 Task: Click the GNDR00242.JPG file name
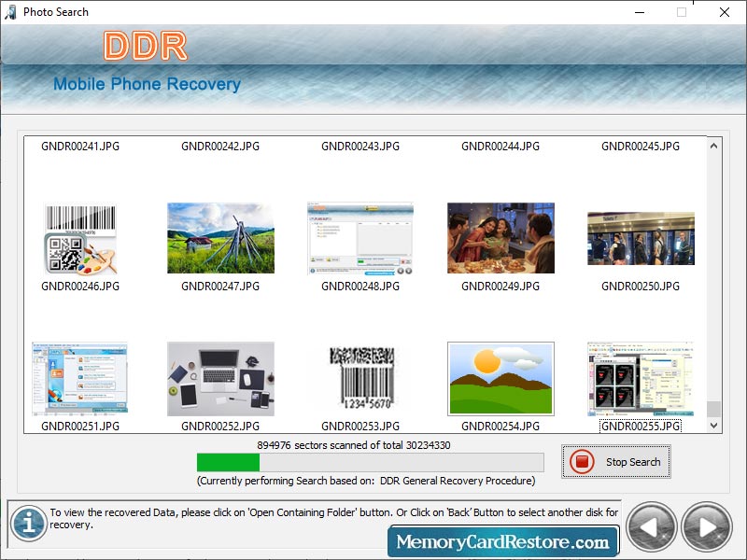point(220,147)
